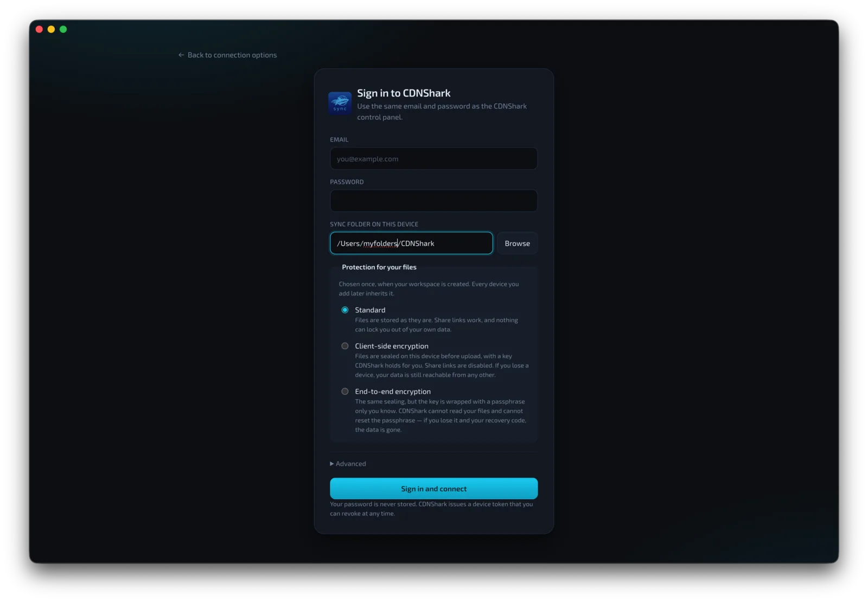Close the window with red button
The width and height of the screenshot is (868, 602).
pyautogui.click(x=39, y=29)
